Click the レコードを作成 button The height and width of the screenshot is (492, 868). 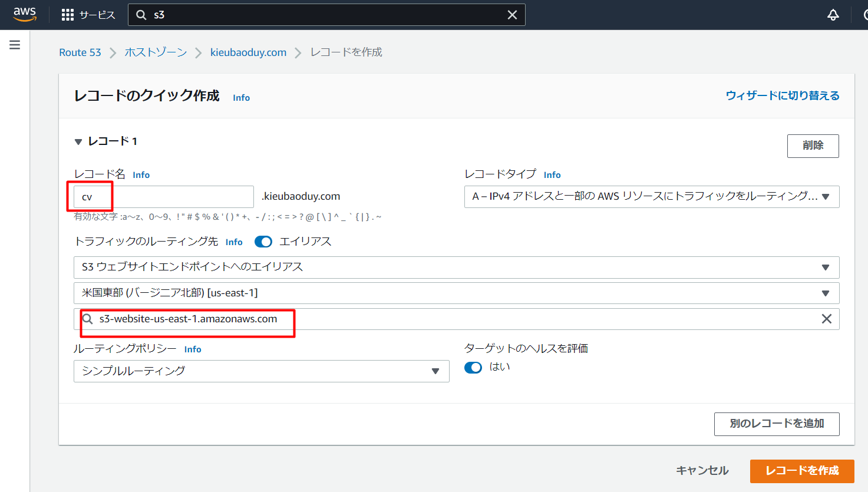pos(802,471)
